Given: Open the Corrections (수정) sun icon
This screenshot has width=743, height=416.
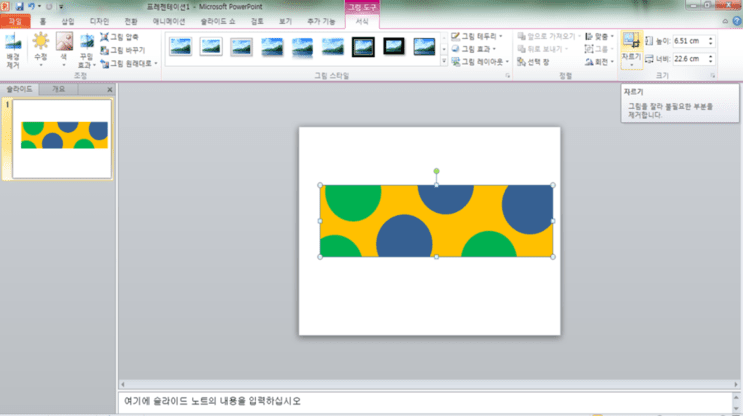Looking at the screenshot, I should (41, 49).
